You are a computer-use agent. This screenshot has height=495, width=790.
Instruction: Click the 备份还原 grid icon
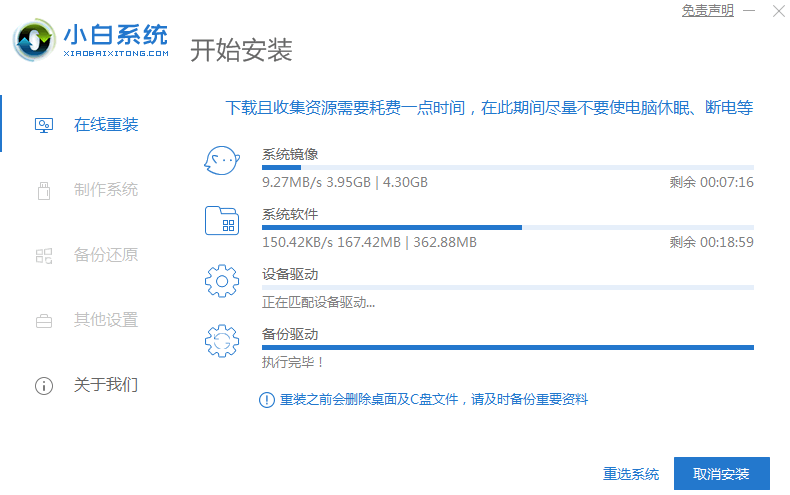[x=44, y=255]
